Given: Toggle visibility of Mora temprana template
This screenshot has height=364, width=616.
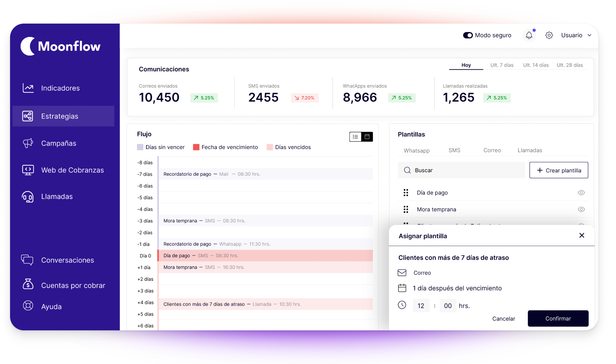Looking at the screenshot, I should click(581, 209).
